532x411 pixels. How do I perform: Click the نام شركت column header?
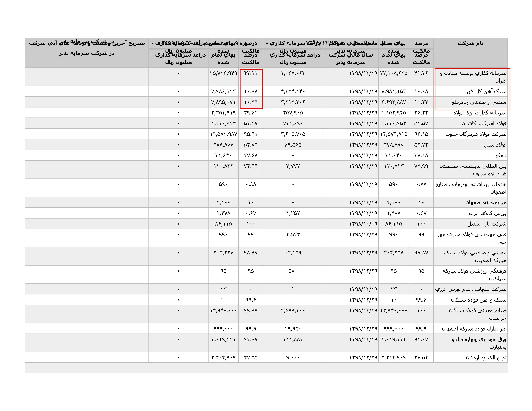coord(470,43)
